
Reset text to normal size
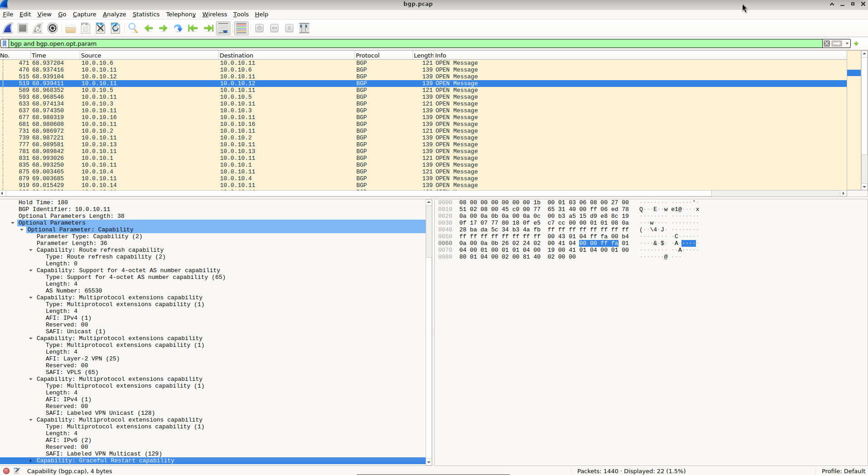(289, 28)
